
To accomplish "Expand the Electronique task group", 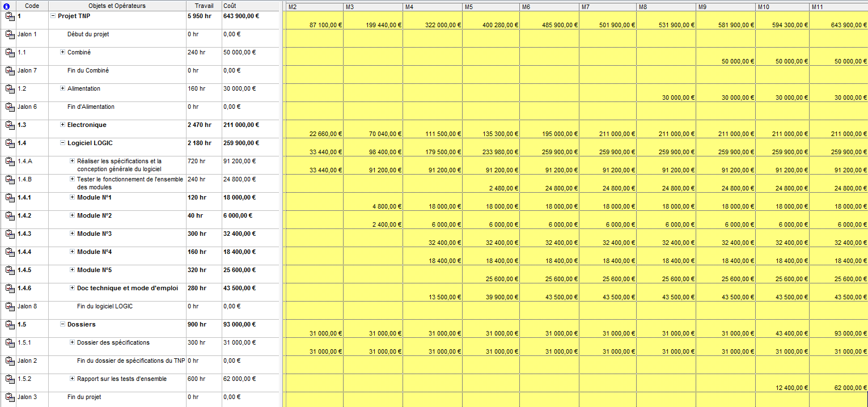I will click(62, 125).
